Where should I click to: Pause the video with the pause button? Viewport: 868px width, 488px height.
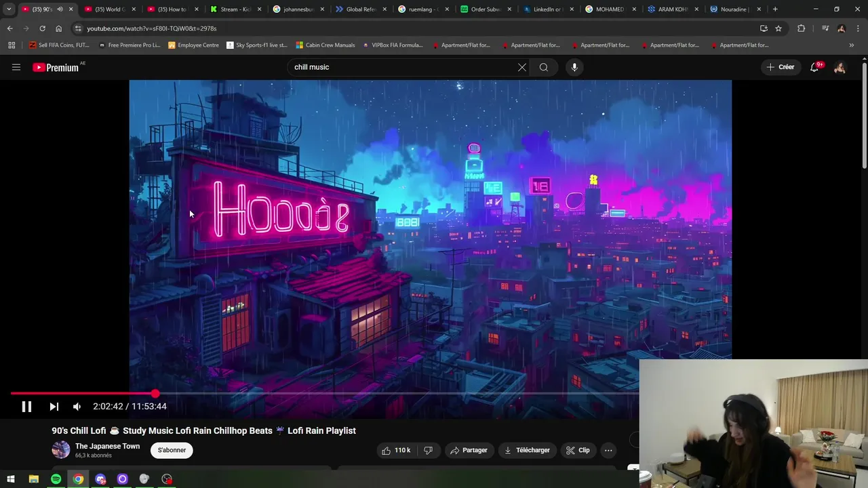click(x=26, y=407)
